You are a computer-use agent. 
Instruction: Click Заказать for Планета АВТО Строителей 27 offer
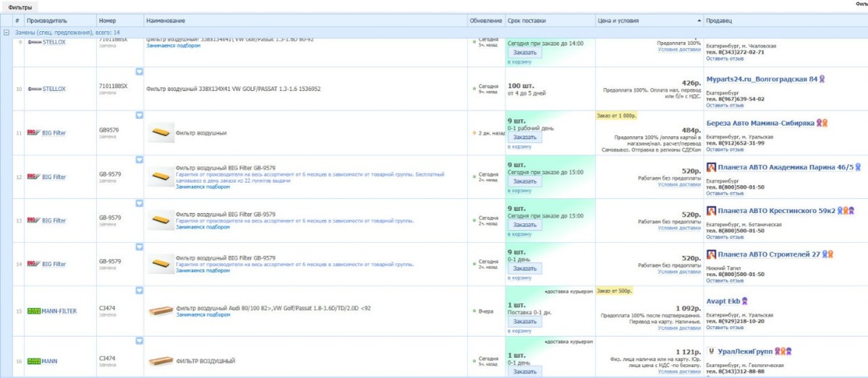click(524, 269)
